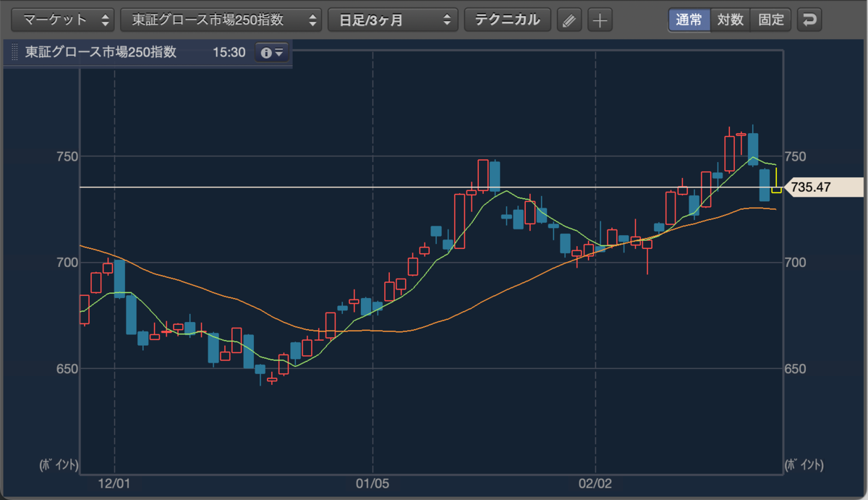Click the 15:30 timestamp

(x=228, y=53)
